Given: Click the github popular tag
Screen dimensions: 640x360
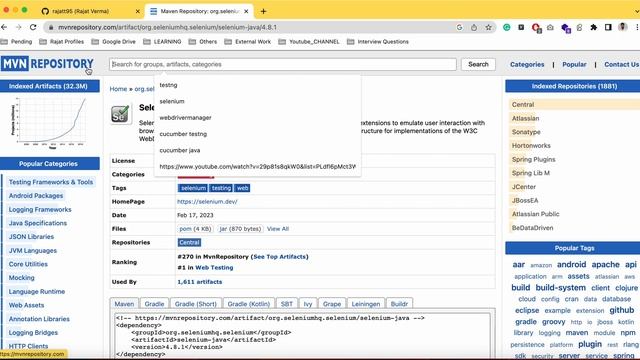Looking at the screenshot, I should coord(622,310).
